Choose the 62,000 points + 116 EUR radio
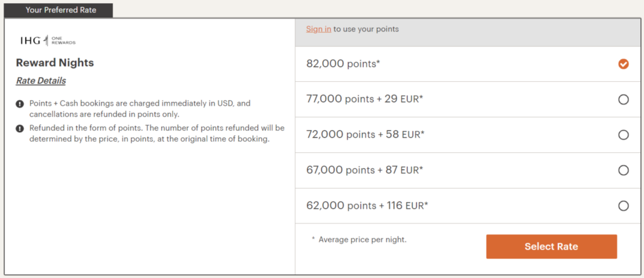This screenshot has width=644, height=278. tap(623, 206)
